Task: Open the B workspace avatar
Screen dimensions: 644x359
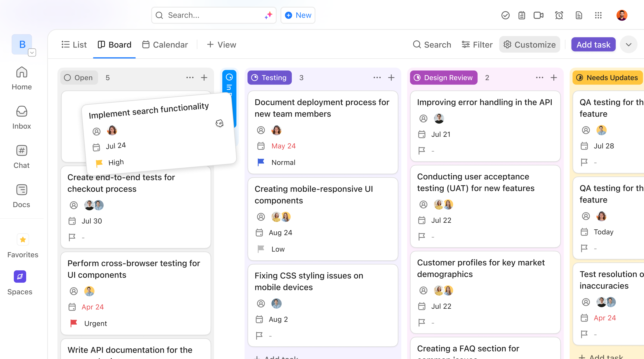Action: [22, 45]
